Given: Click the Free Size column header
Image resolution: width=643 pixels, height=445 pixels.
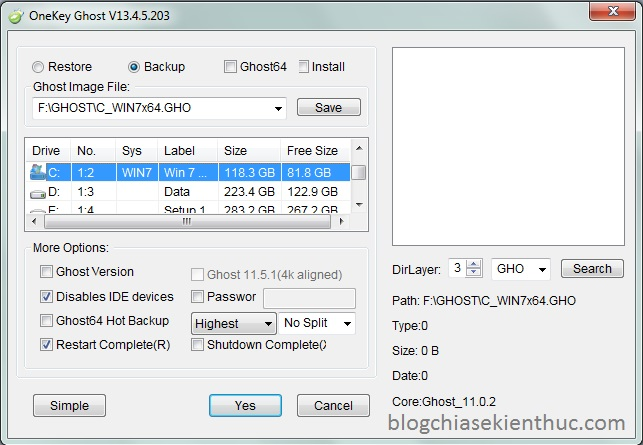Looking at the screenshot, I should click(x=315, y=151).
